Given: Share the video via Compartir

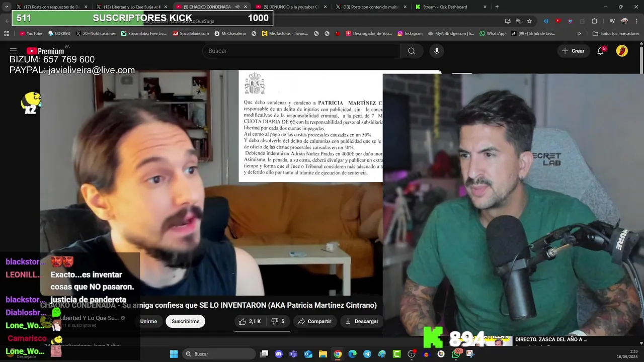Looking at the screenshot, I should point(314,321).
